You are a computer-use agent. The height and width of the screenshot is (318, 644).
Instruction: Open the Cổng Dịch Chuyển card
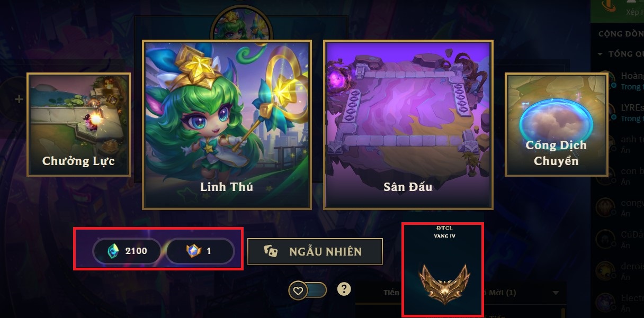coord(556,124)
